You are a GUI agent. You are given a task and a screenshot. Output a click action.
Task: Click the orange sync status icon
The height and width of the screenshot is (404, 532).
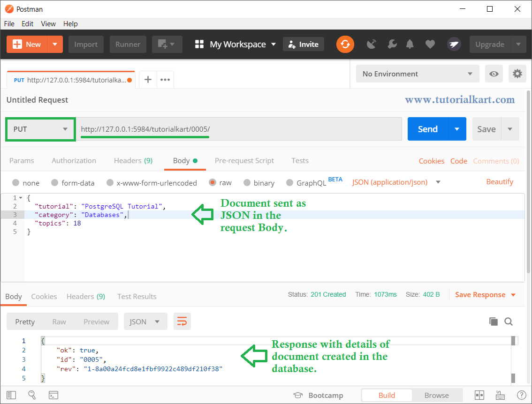click(345, 44)
